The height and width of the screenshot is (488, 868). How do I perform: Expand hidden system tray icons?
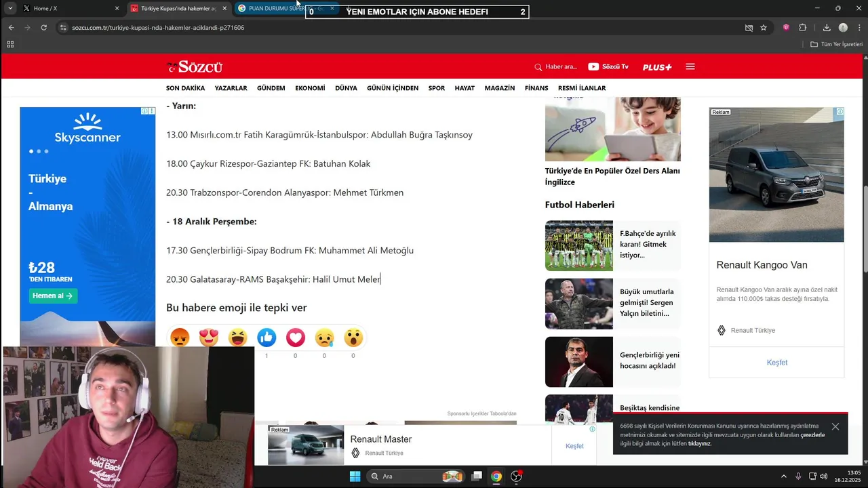(784, 476)
